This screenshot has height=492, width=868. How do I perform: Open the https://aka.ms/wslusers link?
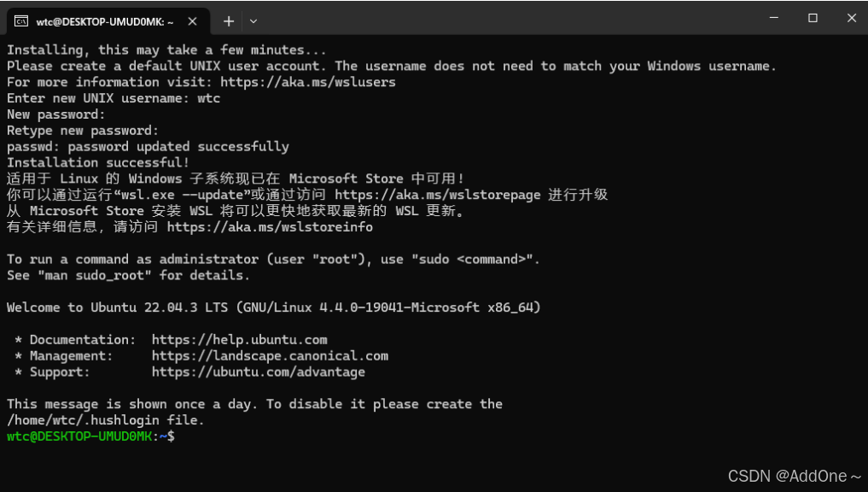(308, 82)
